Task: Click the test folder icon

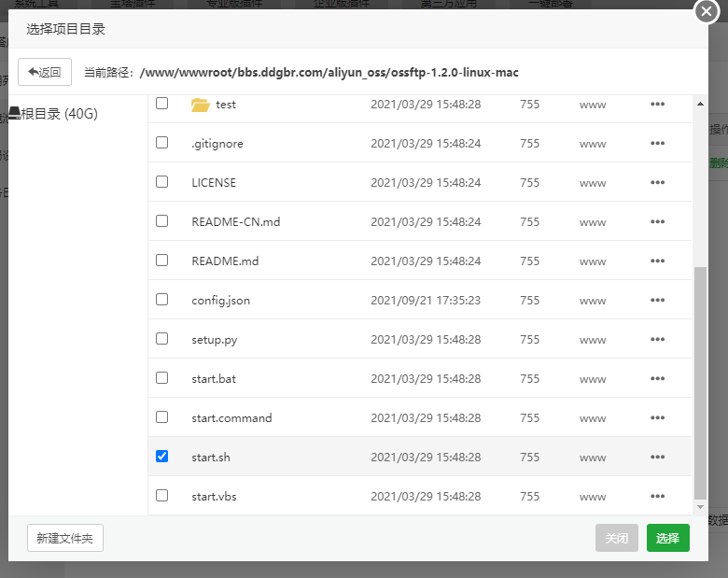Action: click(200, 105)
